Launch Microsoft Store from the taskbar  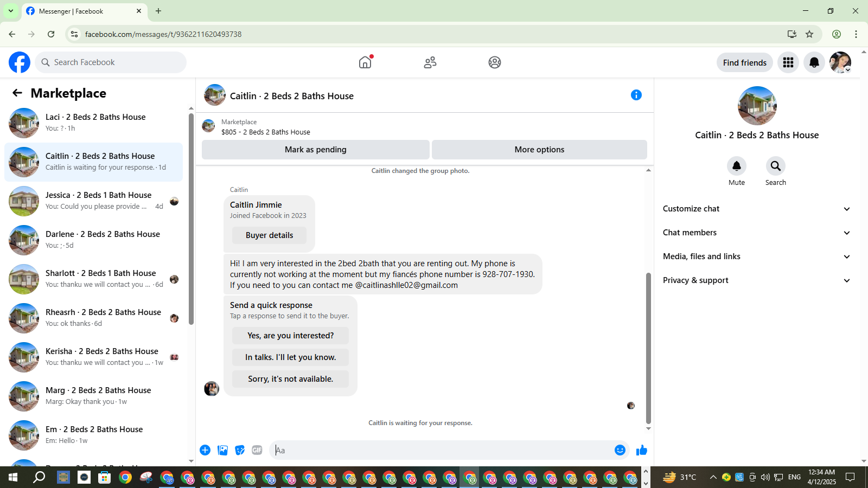point(104,477)
